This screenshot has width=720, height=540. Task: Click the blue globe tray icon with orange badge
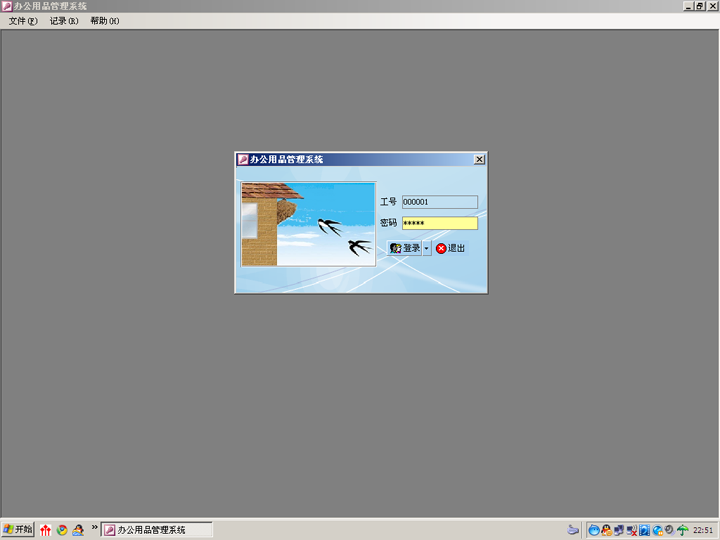pyautogui.click(x=658, y=530)
